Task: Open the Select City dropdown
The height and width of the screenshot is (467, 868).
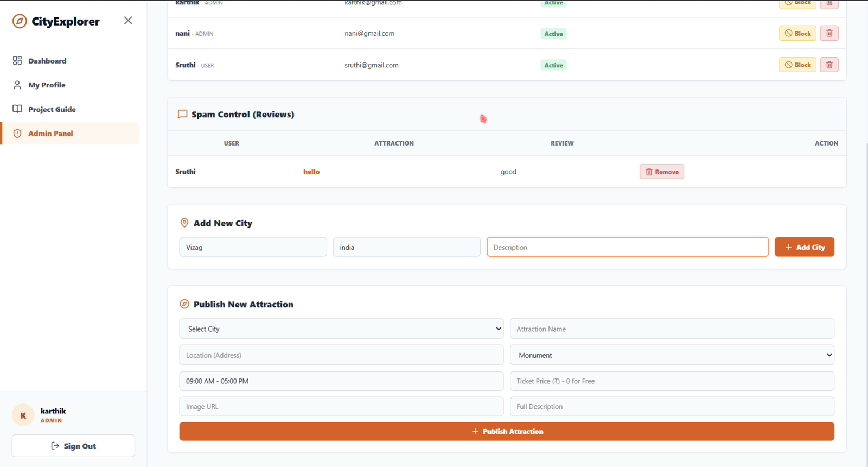Action: coord(341,329)
